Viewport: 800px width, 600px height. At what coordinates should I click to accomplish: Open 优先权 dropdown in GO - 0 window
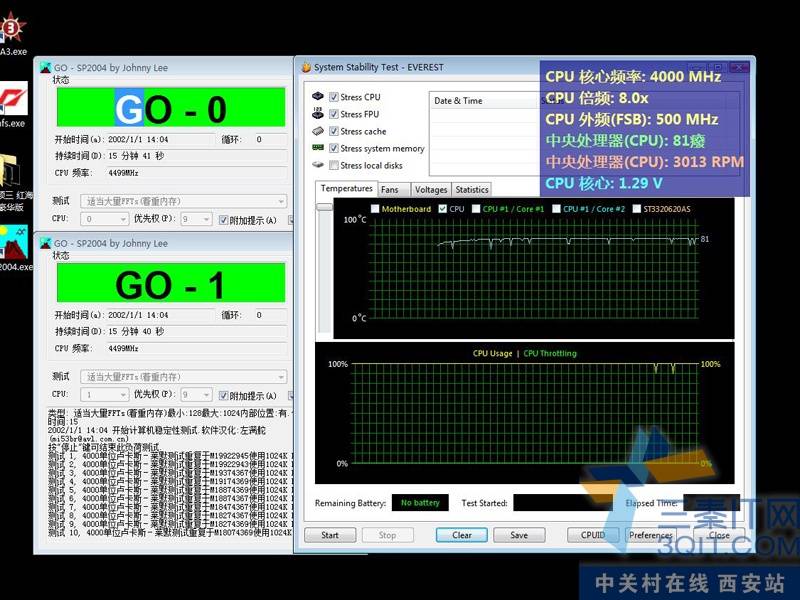click(x=196, y=219)
